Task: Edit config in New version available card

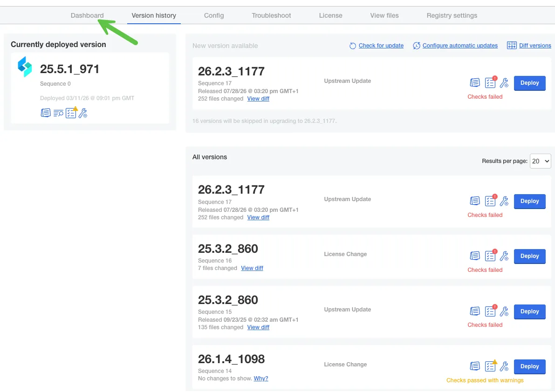Action: 504,83
